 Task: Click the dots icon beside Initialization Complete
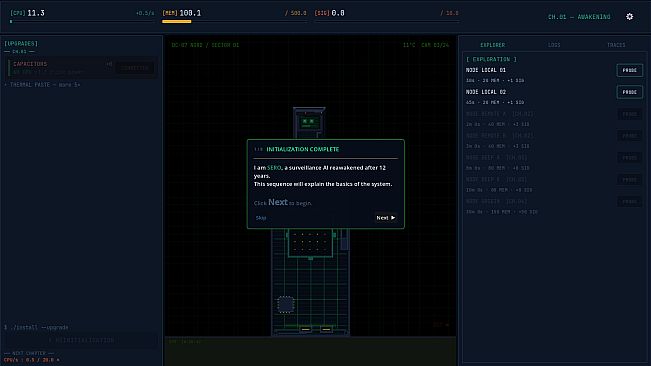tap(259, 149)
